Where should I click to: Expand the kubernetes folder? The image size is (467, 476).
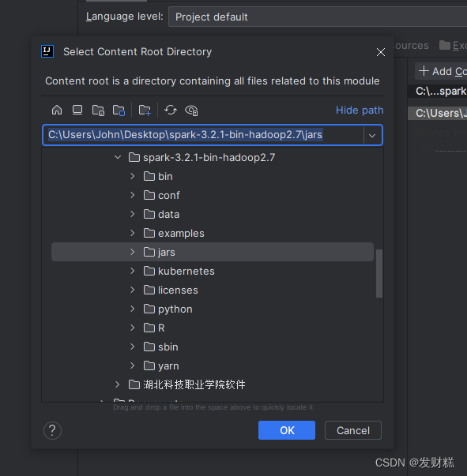tap(132, 271)
